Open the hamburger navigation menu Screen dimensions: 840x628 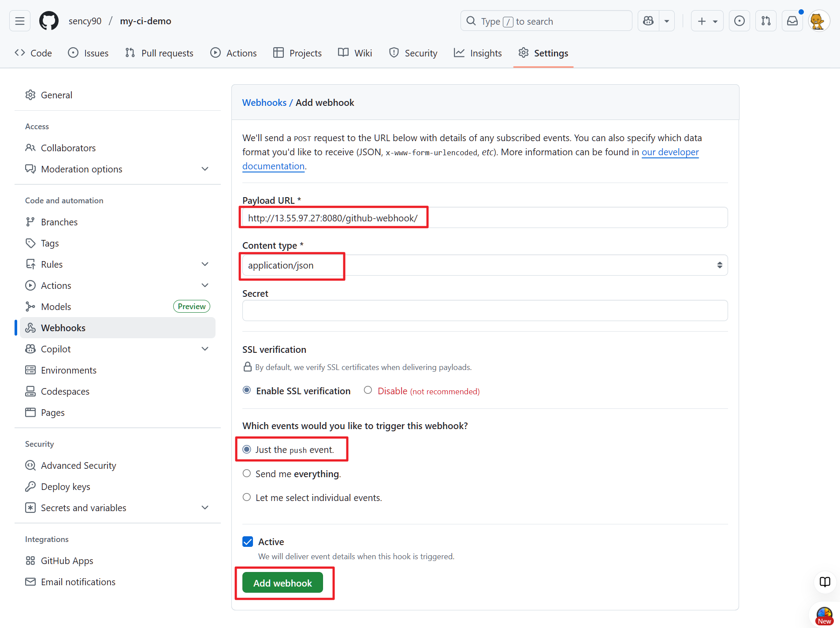pyautogui.click(x=20, y=21)
